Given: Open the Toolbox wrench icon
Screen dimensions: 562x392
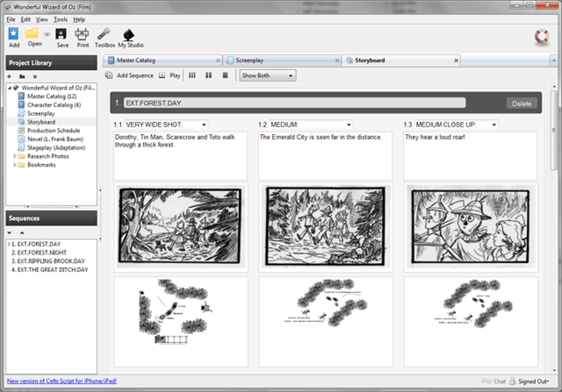Looking at the screenshot, I should (104, 34).
